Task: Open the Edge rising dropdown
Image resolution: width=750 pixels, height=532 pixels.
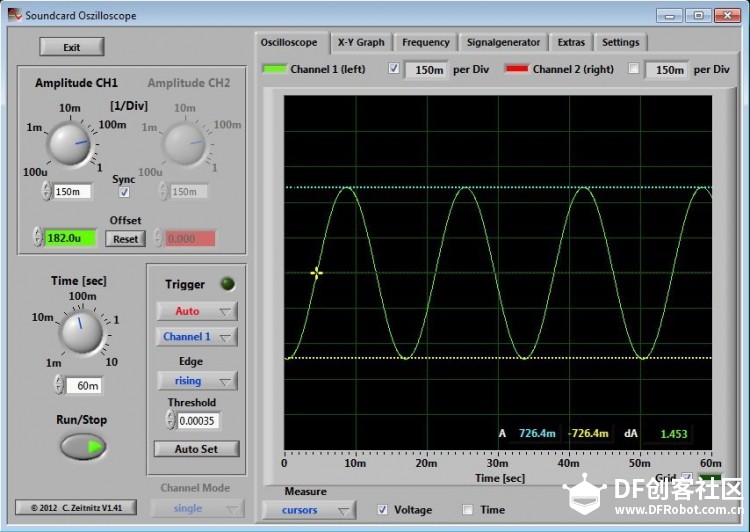Action: 197,381
